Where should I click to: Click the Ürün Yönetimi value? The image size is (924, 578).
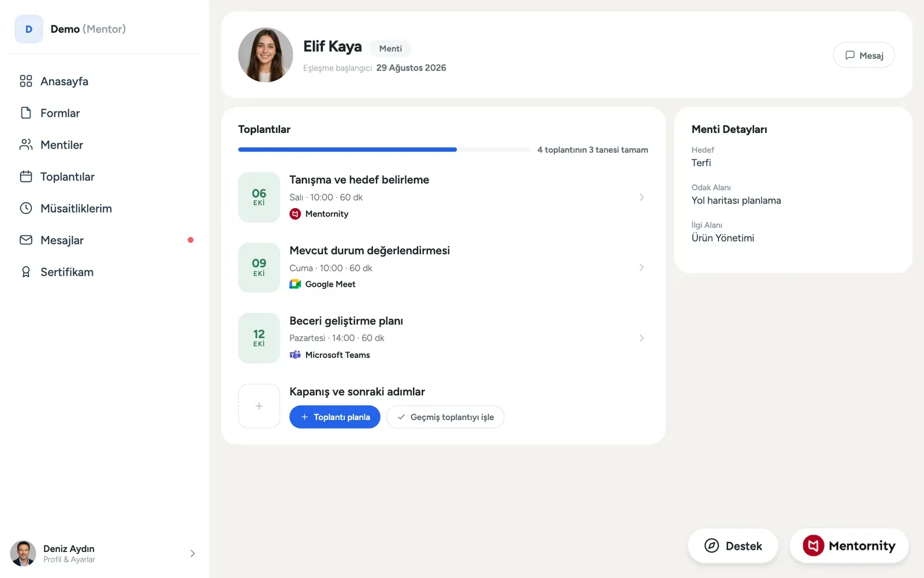[x=723, y=238]
